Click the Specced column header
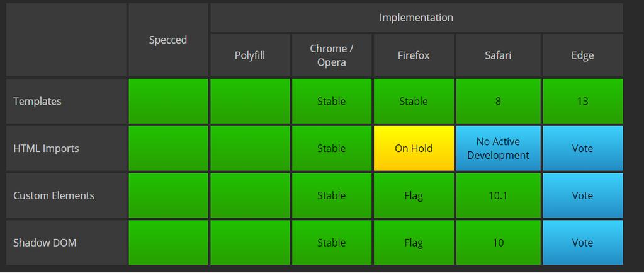Image resolution: width=644 pixels, height=273 pixels. pos(168,40)
